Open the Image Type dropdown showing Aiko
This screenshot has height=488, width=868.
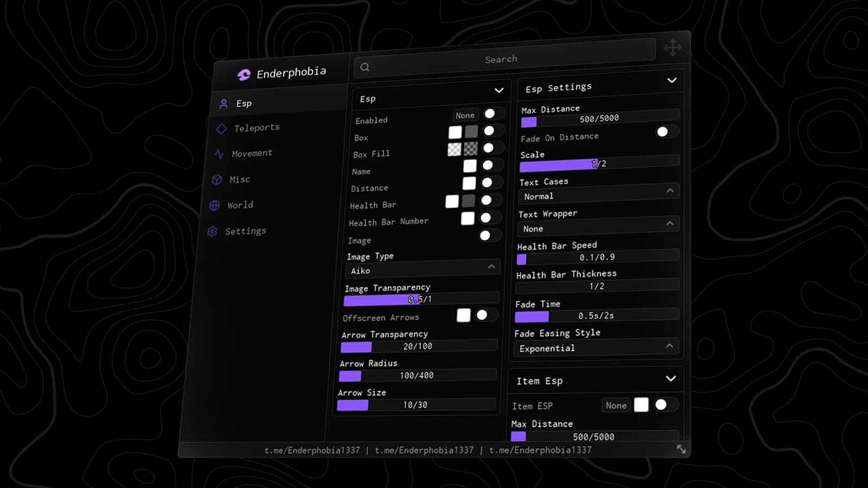[x=423, y=269]
